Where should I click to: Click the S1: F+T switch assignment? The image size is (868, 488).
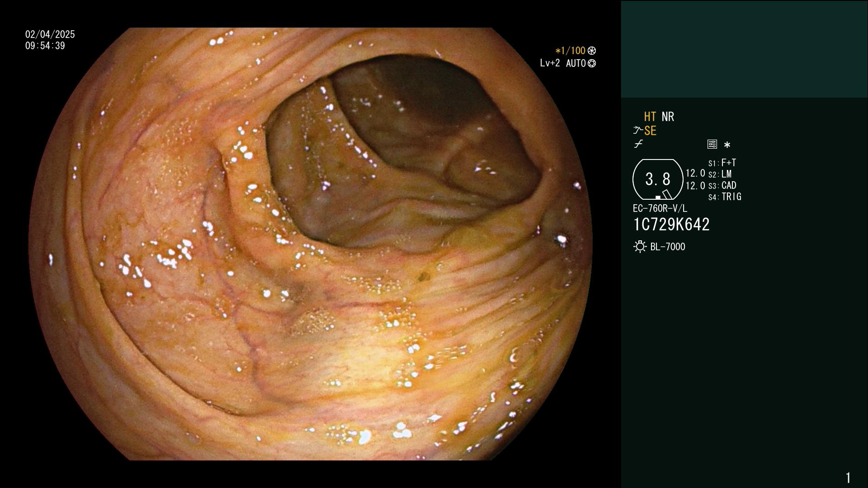pos(722,163)
